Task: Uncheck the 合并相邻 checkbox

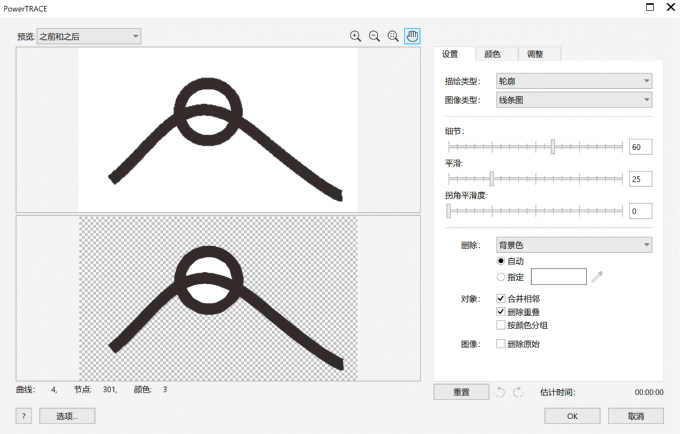Action: click(501, 298)
